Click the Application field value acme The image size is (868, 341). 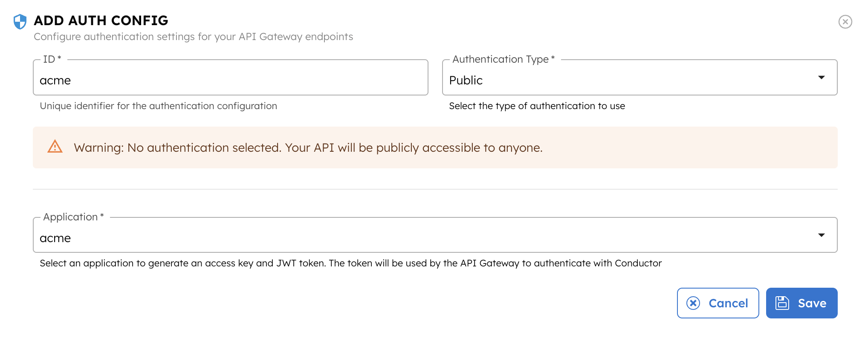coord(55,238)
